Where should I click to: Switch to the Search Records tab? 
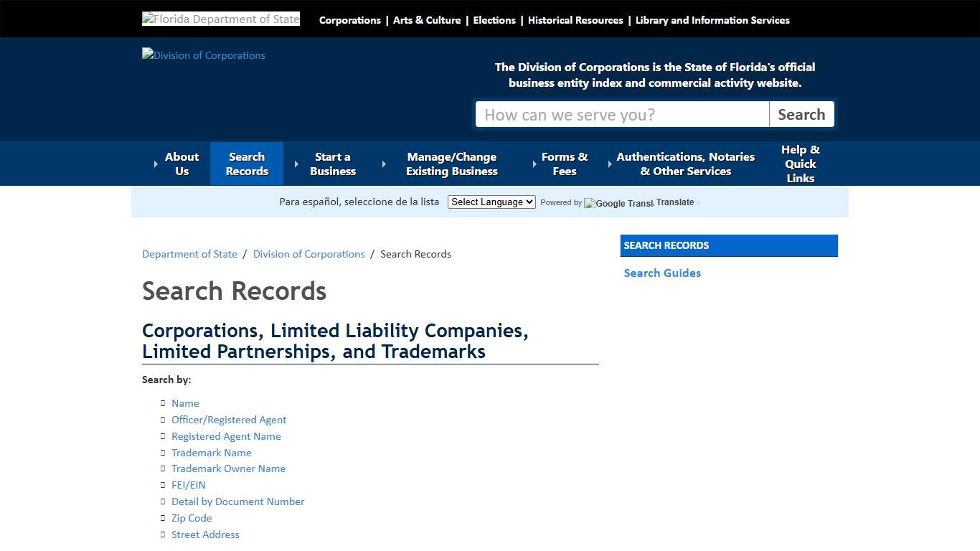(246, 164)
